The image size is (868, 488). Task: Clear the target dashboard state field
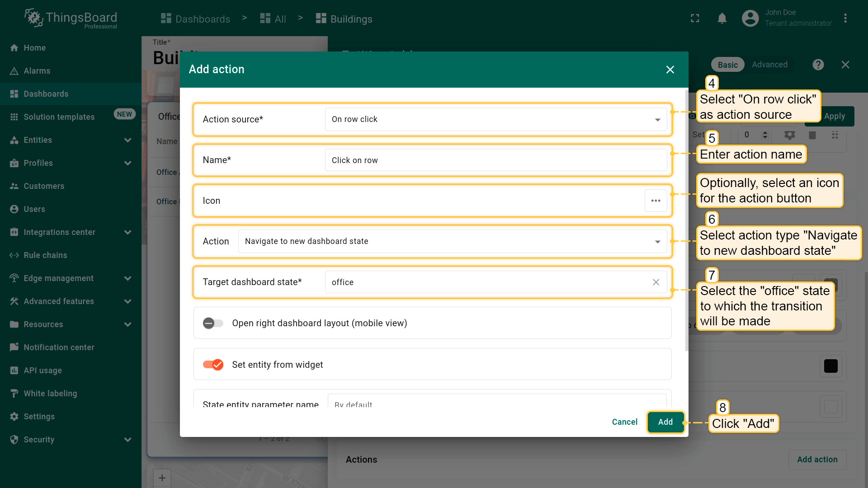click(x=656, y=282)
